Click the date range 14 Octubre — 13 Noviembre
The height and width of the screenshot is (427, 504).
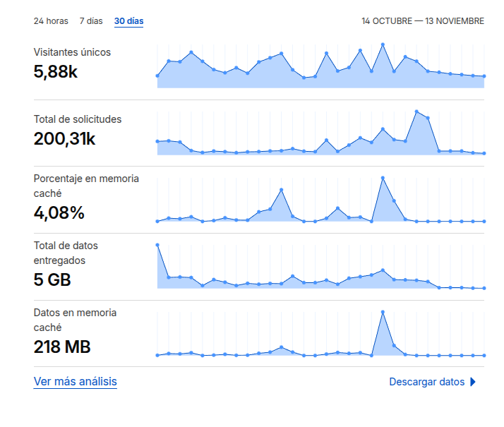422,21
